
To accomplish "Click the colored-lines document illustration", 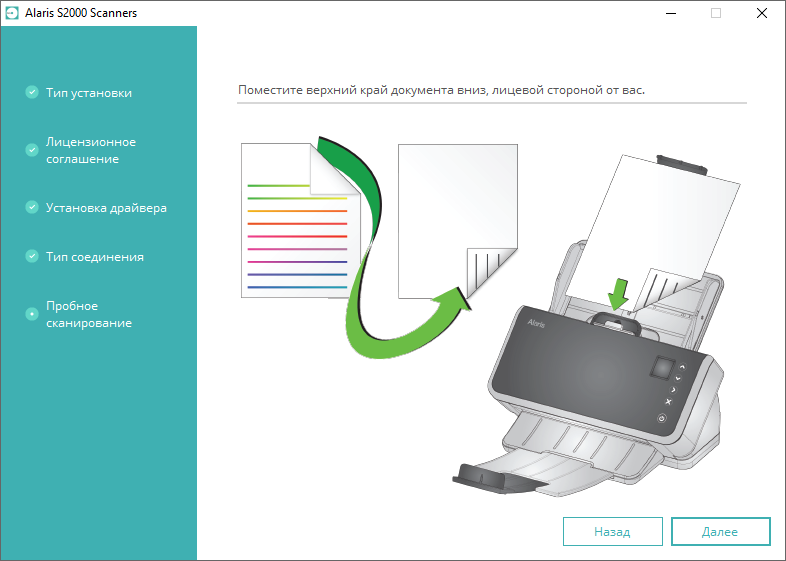I will pos(301,221).
